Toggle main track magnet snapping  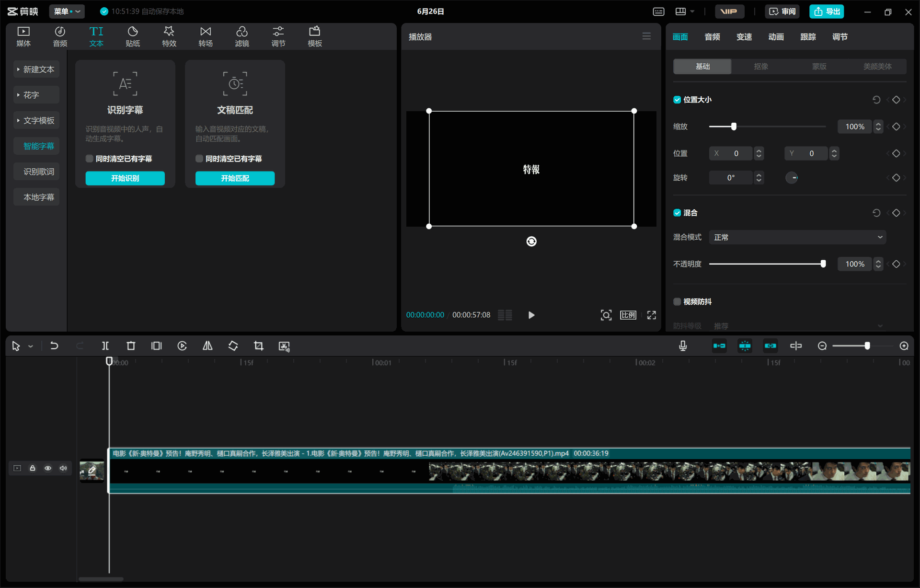[719, 346]
